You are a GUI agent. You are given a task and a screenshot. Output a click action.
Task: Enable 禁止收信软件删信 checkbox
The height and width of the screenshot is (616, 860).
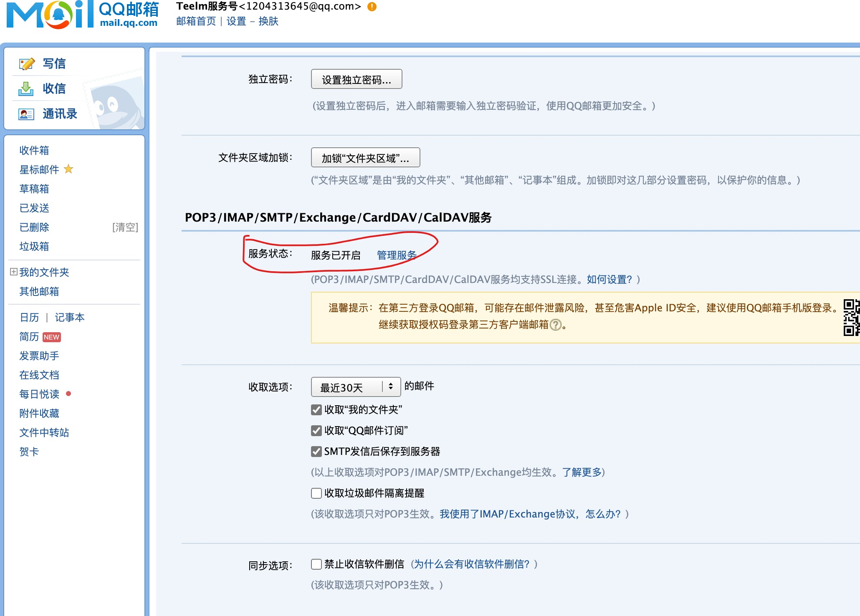316,564
